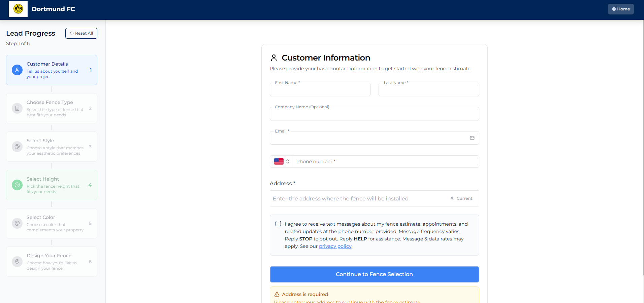Screen dimensions: 644x303
Task: Go to Select Height step
Action: click(52, 185)
